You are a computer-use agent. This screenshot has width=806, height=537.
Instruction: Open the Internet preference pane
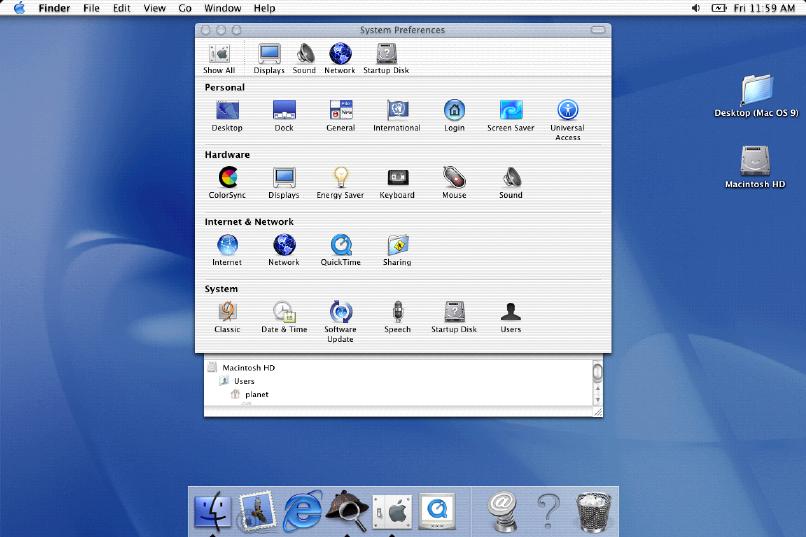click(x=227, y=250)
